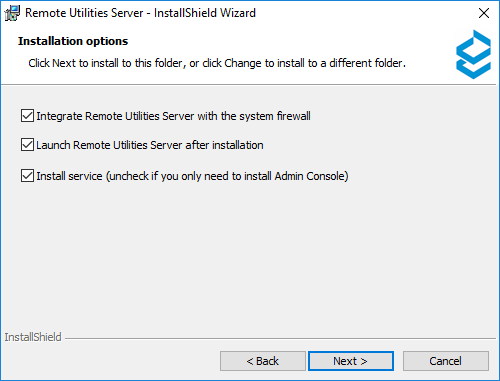Go back with the Back button
Screen dimensions: 500x381
(263, 361)
